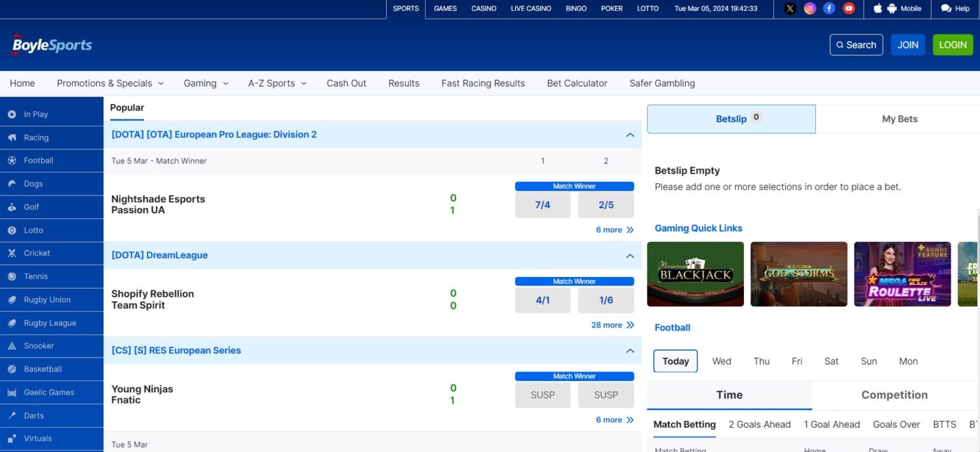
Task: Select the Golf icon in sidebar
Action: (11, 207)
